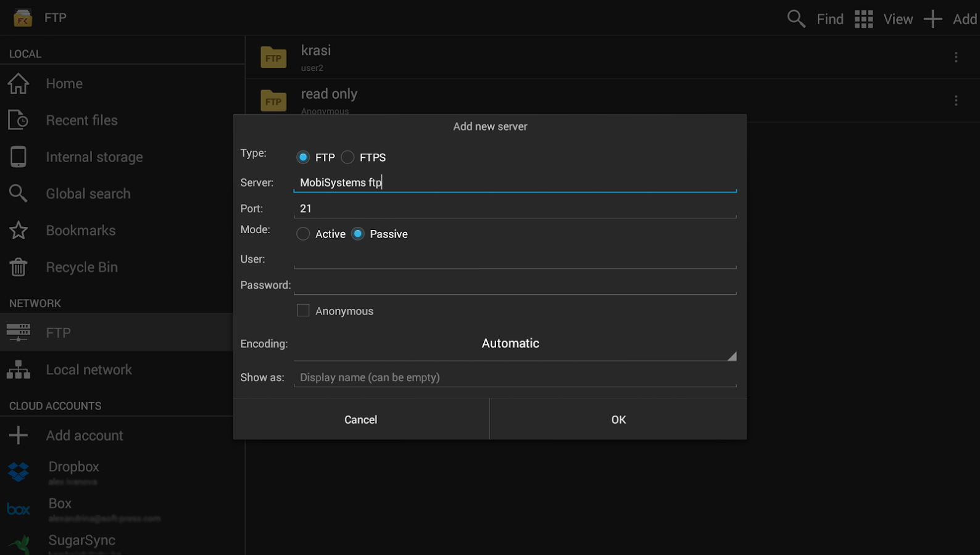The image size is (980, 555).
Task: Open the overflow menu for read only
Action: pyautogui.click(x=956, y=100)
